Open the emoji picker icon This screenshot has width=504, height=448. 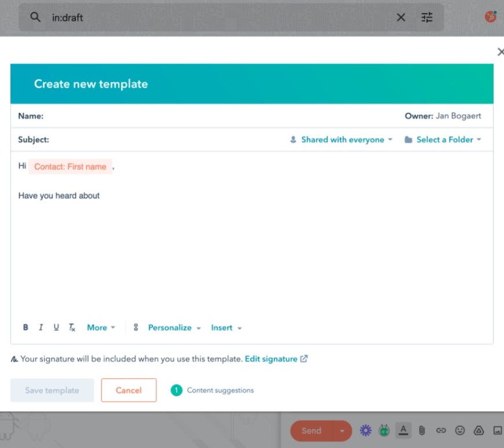(x=460, y=431)
